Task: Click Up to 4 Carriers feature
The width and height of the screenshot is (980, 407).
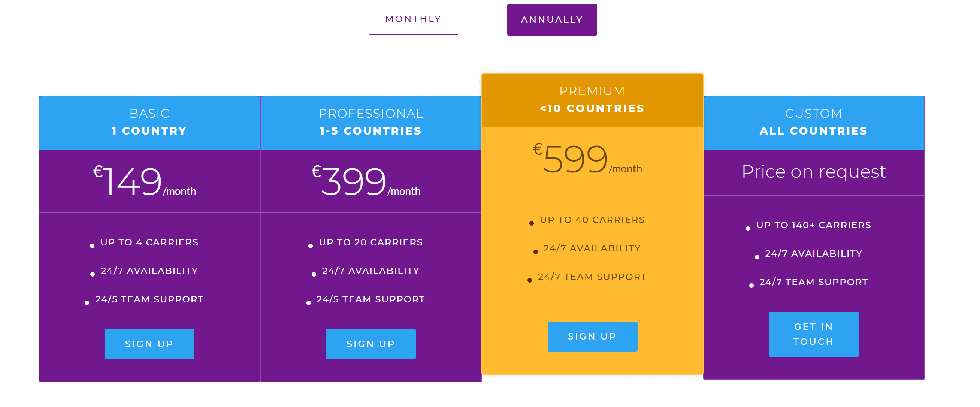Action: 149,242
